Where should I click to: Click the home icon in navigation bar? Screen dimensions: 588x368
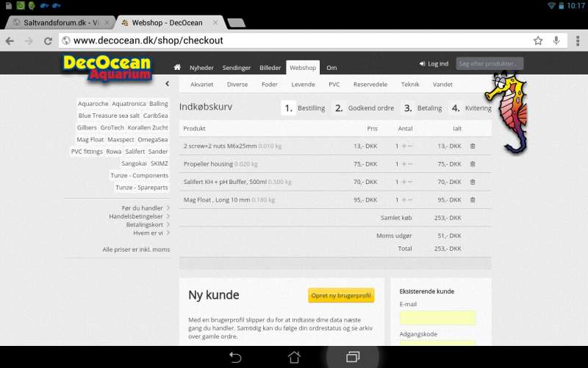pos(177,67)
